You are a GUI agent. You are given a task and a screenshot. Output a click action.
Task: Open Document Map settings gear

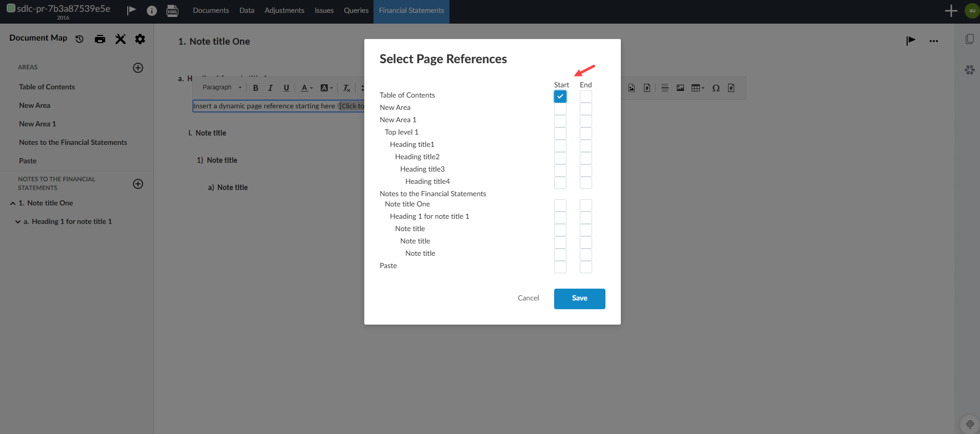pos(140,39)
